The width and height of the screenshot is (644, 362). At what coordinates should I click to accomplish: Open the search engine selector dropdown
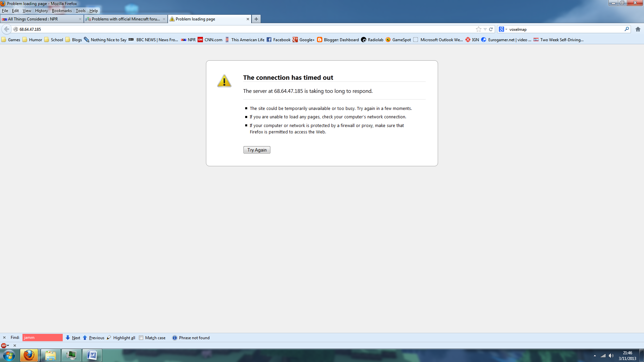[x=502, y=29]
